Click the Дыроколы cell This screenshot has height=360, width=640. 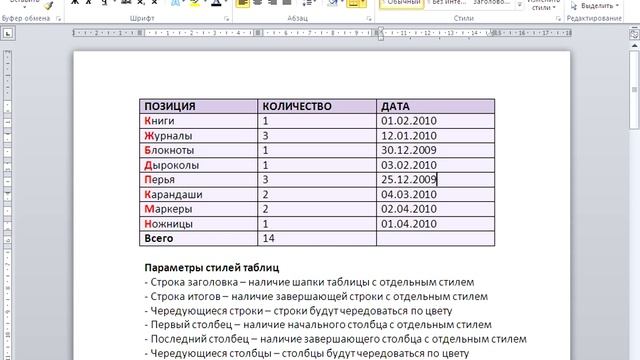pyautogui.click(x=198, y=165)
